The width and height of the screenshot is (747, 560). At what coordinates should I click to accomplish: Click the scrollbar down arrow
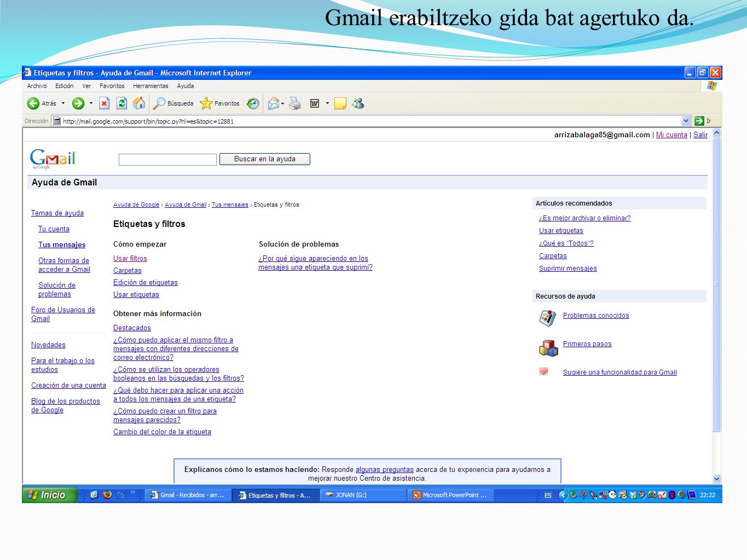pos(717,479)
